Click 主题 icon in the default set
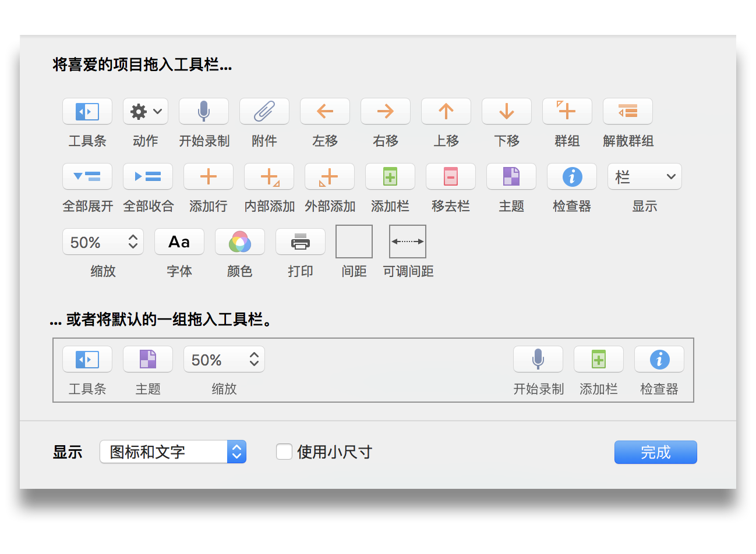This screenshot has width=756, height=554. 148,359
